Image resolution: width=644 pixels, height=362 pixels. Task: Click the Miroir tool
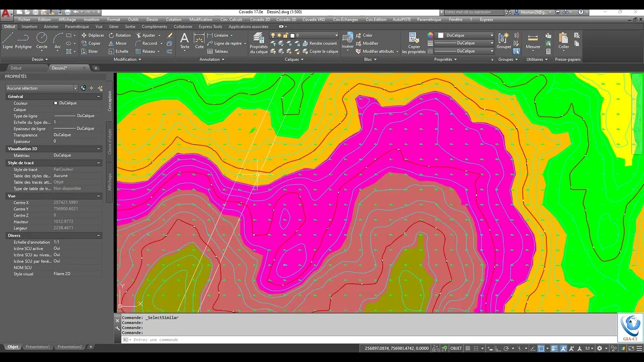click(x=117, y=43)
